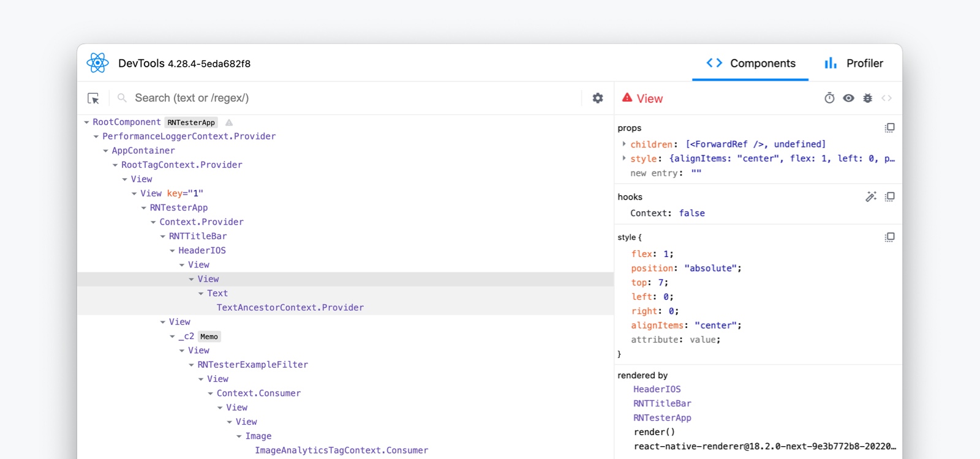Click the view source code brackets icon
Image resolution: width=980 pixels, height=459 pixels.
point(887,98)
